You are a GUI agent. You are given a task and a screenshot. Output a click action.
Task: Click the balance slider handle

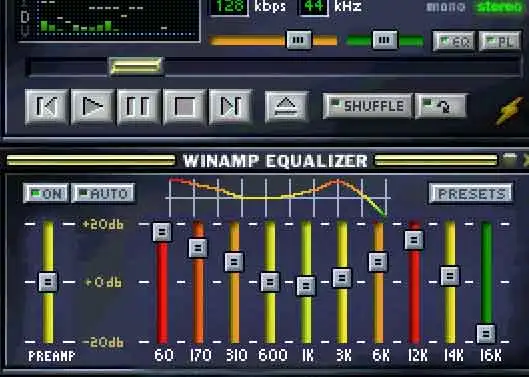tap(385, 40)
